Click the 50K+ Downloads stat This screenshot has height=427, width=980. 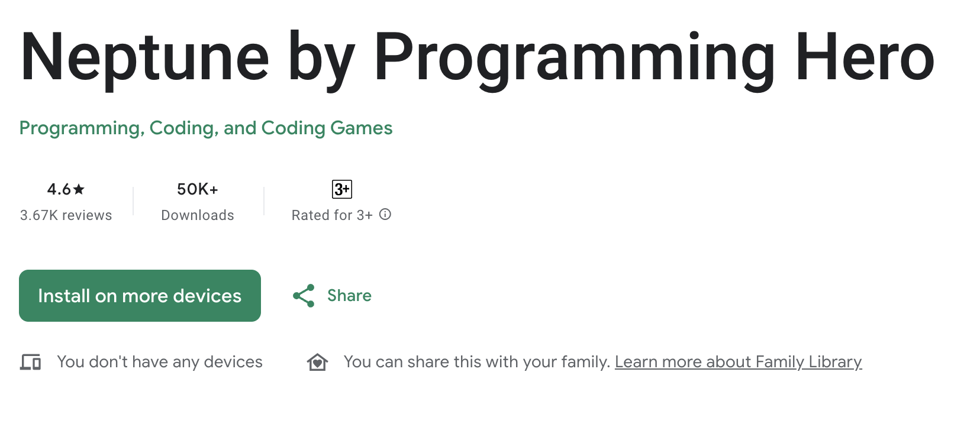coord(197,201)
